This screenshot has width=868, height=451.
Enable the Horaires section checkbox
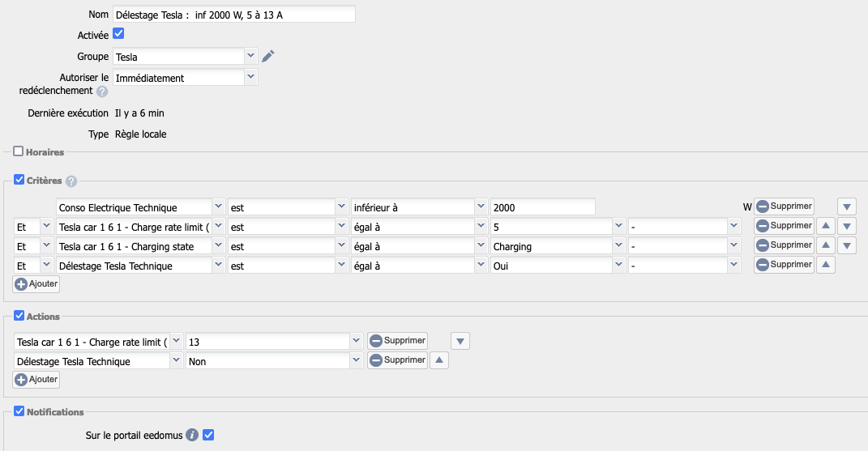point(19,151)
